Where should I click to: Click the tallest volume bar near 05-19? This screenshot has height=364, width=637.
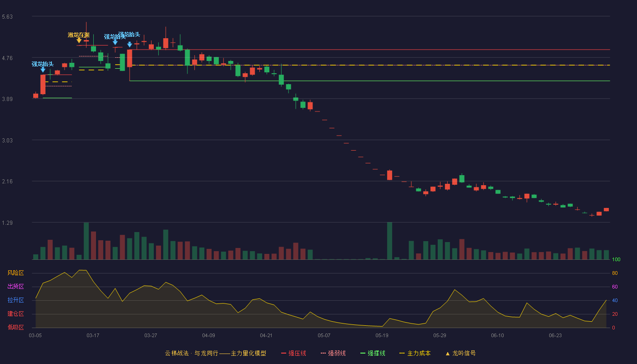(x=389, y=241)
